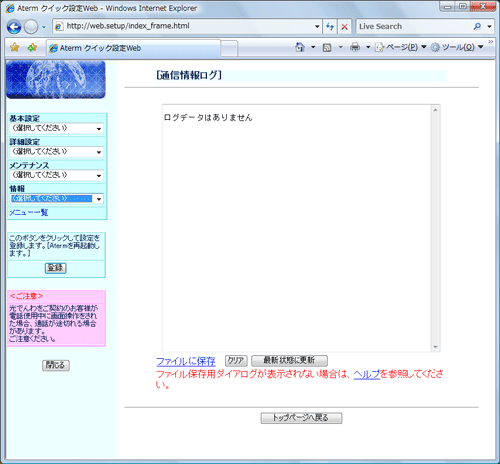This screenshot has height=464, width=500.
Task: Click the <ご注意> notice heading
Action: 26,296
